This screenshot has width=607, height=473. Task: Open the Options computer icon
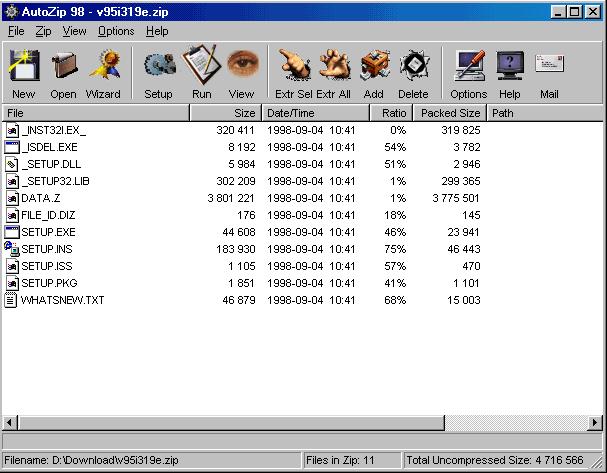[x=470, y=65]
